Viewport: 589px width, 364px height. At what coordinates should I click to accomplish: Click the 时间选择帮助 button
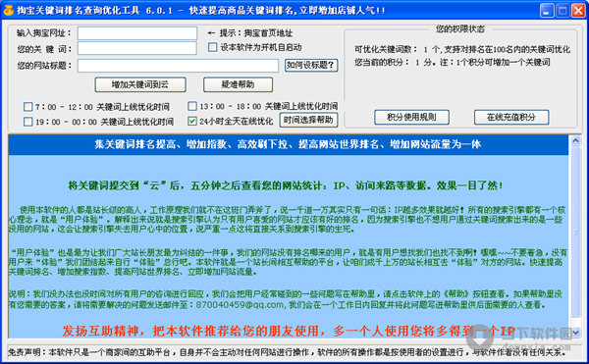[x=308, y=120]
